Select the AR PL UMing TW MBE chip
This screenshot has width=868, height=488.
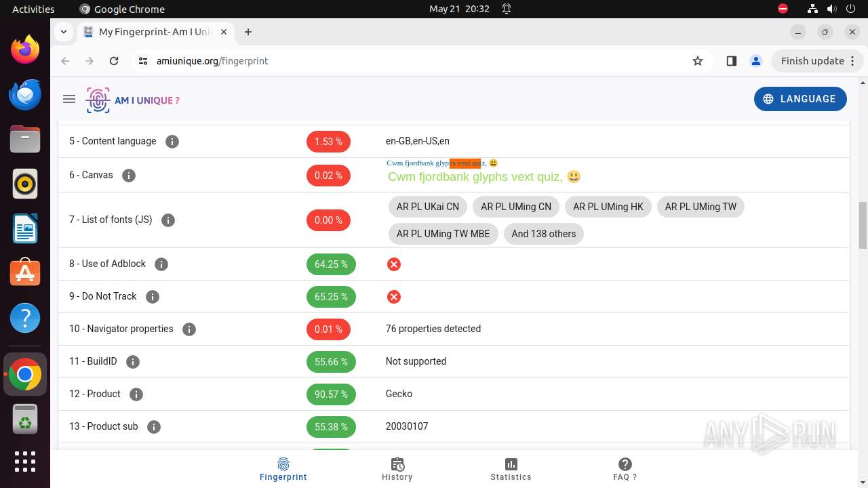(443, 234)
